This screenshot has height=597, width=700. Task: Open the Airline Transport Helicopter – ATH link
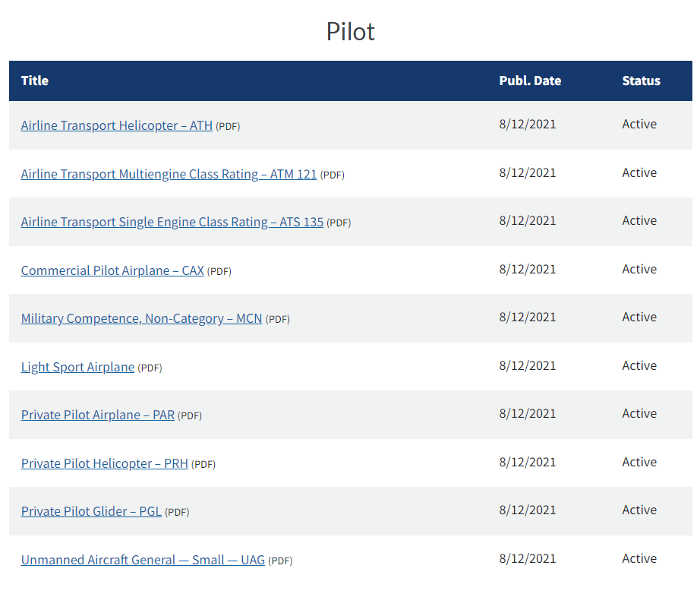(x=116, y=125)
